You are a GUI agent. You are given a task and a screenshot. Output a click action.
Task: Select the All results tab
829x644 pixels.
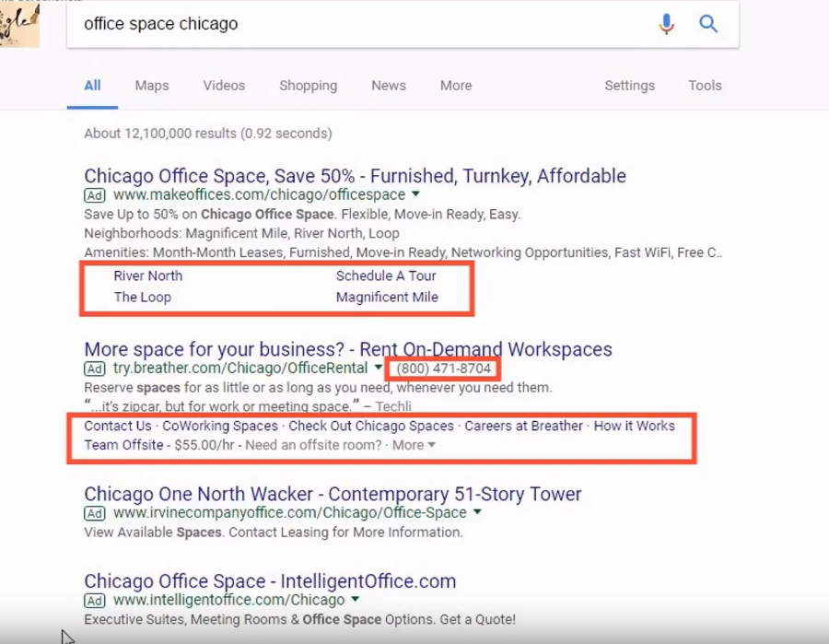(92, 86)
